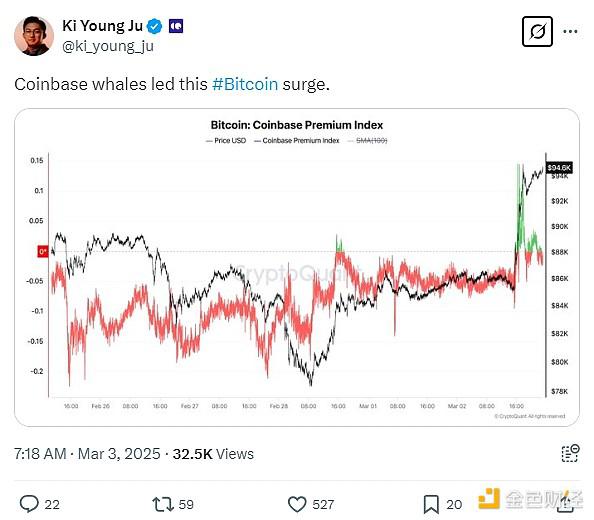Click the blue verified checkmark badge
Screen dimensions: 594x520
coord(154,26)
